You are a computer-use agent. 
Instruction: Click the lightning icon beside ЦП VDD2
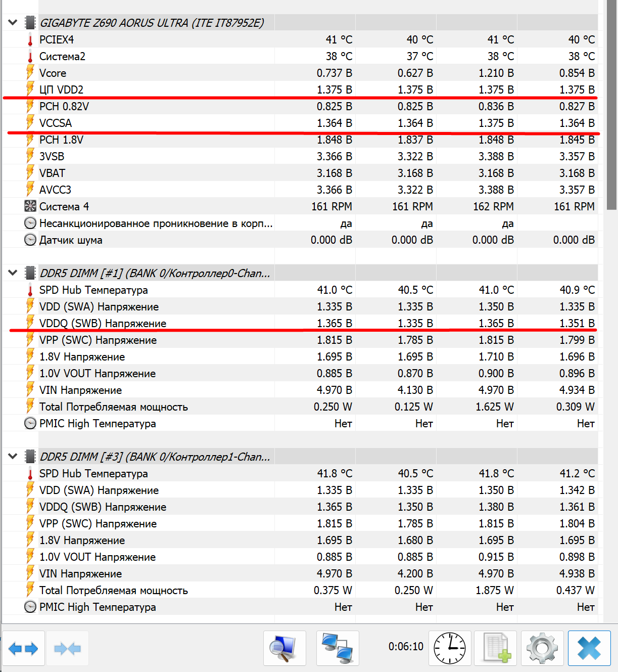pos(30,89)
